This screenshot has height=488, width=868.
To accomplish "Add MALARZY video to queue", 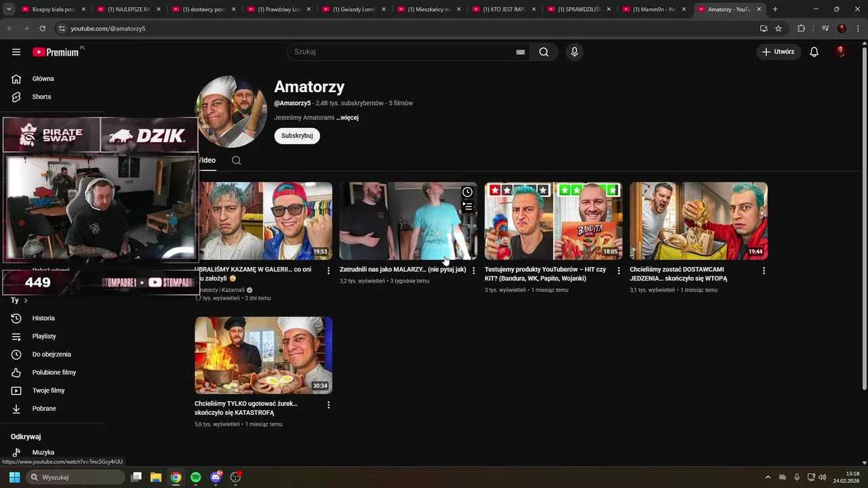I will 467,206.
